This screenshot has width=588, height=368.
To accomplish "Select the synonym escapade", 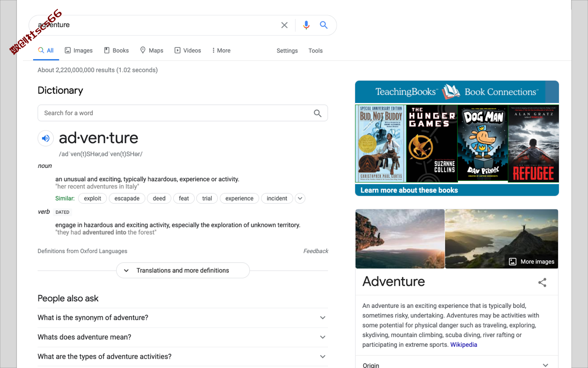I will (127, 198).
